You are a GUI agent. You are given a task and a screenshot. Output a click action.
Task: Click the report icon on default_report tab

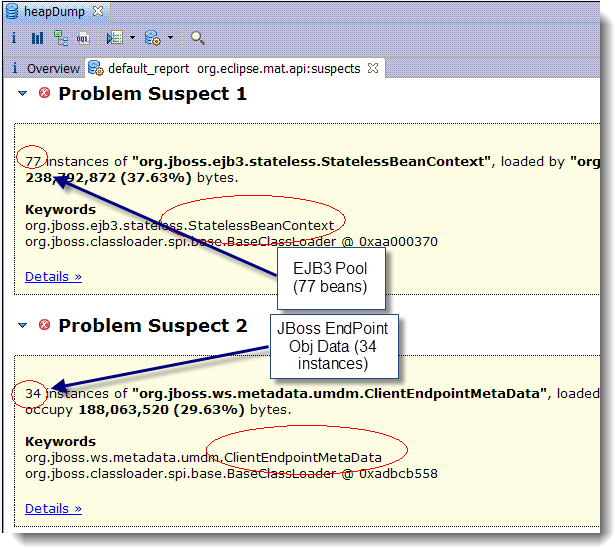click(96, 68)
